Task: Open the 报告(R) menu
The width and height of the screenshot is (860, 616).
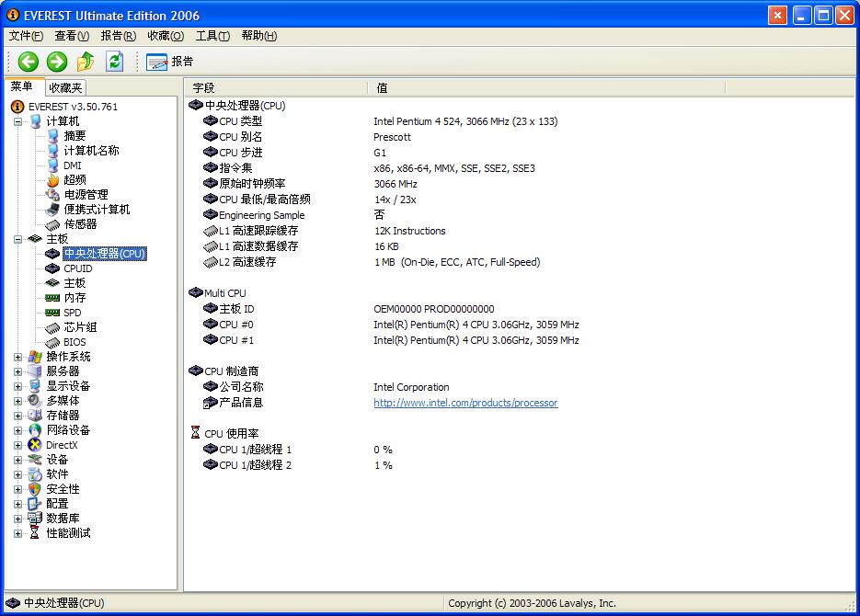Action: tap(118, 36)
